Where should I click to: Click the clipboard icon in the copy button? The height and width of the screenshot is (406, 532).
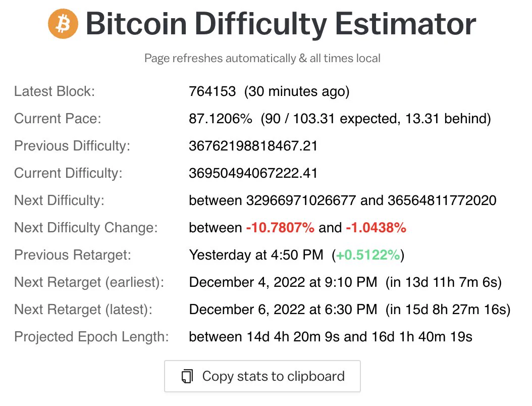pos(187,376)
